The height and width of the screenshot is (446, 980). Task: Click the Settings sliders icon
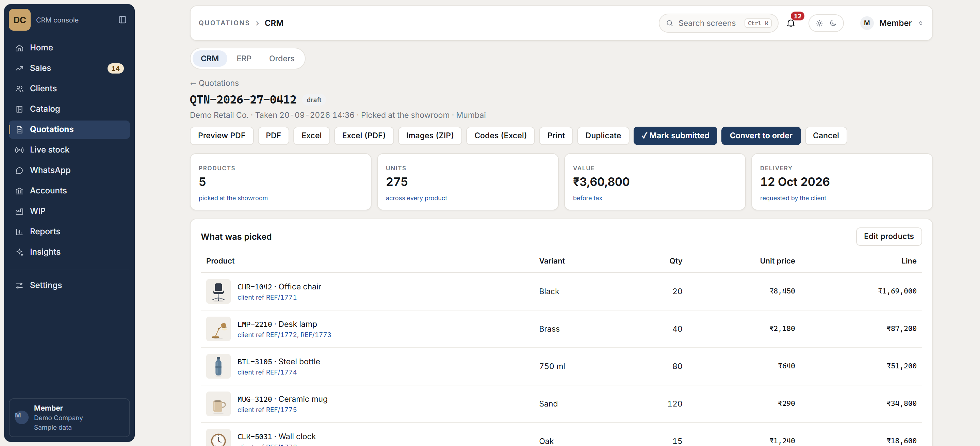[19, 285]
